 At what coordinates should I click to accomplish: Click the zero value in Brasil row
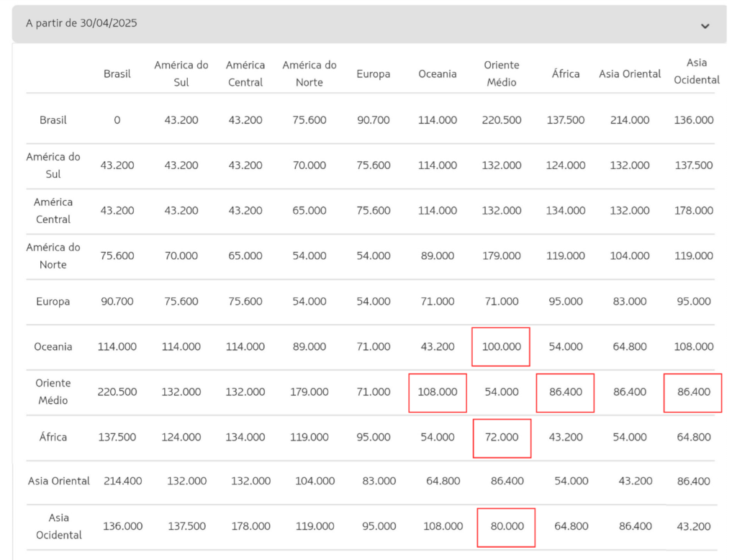[x=117, y=120]
